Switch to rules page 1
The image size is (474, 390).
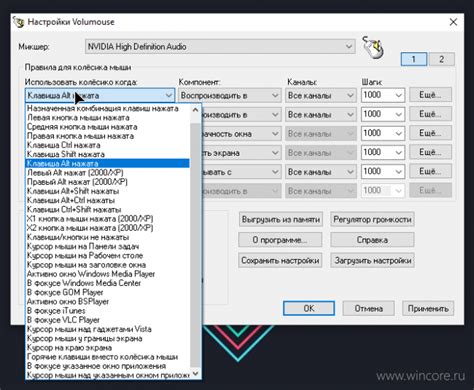click(x=414, y=59)
